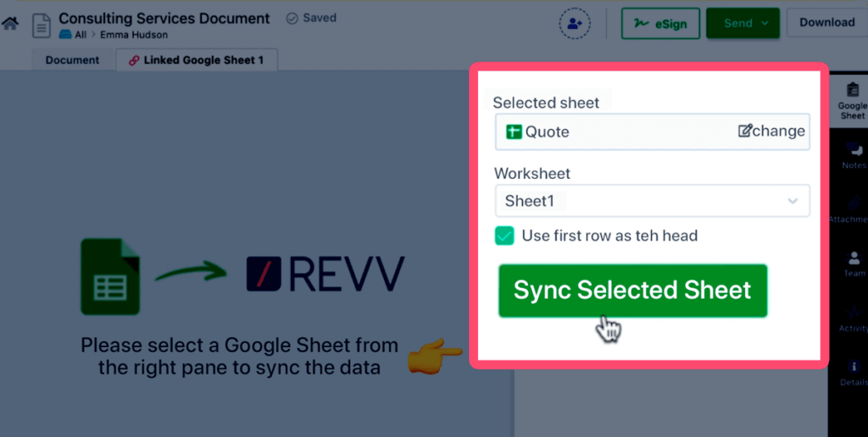Open Emma Hudson breadcrumb link
The height and width of the screenshot is (437, 868).
[134, 34]
